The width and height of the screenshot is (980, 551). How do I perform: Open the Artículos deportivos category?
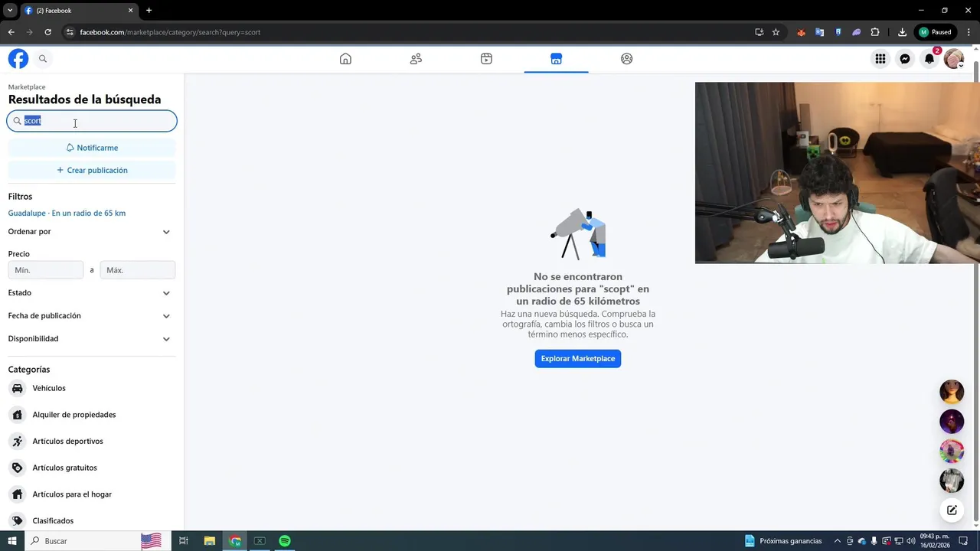tap(92, 441)
